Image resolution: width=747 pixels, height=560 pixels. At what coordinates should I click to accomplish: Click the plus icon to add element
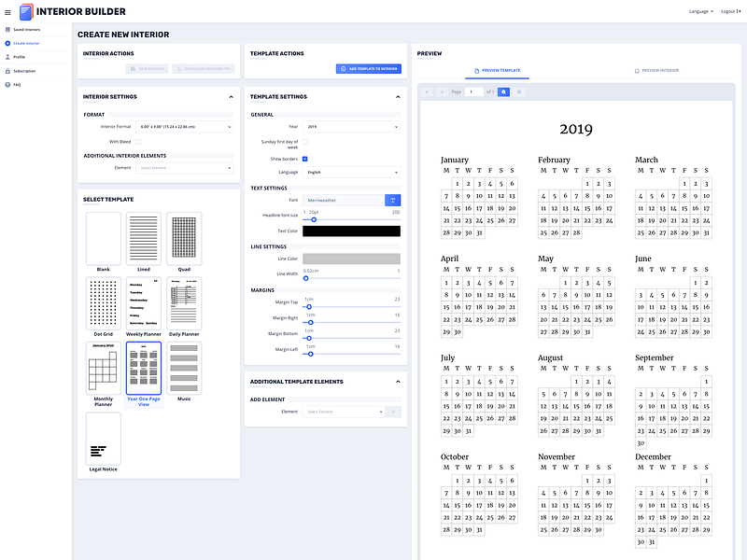click(393, 412)
